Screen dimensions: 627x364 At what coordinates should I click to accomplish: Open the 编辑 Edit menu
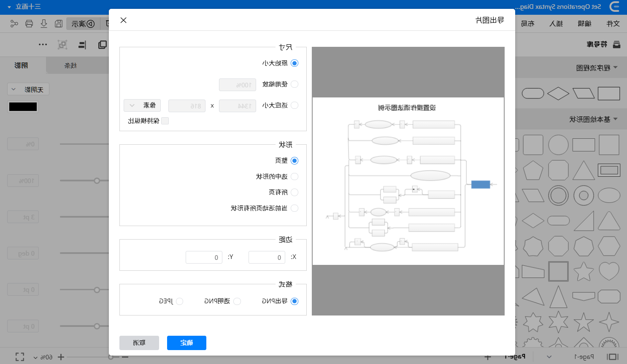(x=584, y=24)
